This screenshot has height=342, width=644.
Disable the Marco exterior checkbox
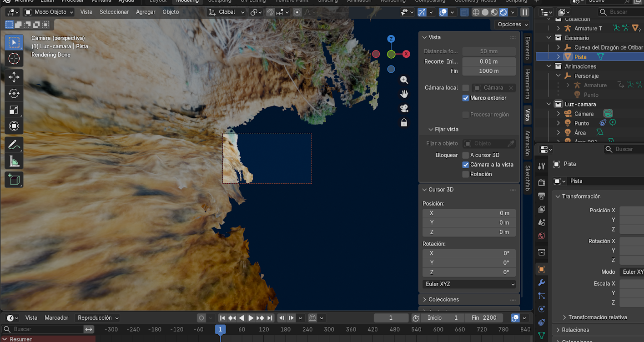(x=465, y=98)
